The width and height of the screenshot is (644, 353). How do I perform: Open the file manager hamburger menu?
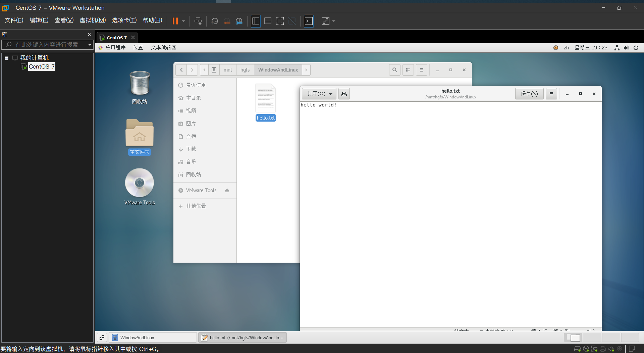pyautogui.click(x=422, y=70)
